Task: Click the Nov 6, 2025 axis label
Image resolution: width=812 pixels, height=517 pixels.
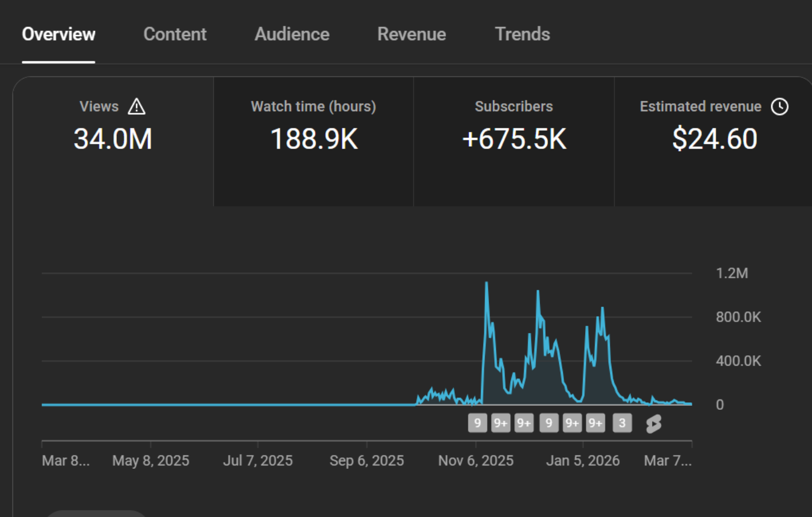Action: [475, 461]
